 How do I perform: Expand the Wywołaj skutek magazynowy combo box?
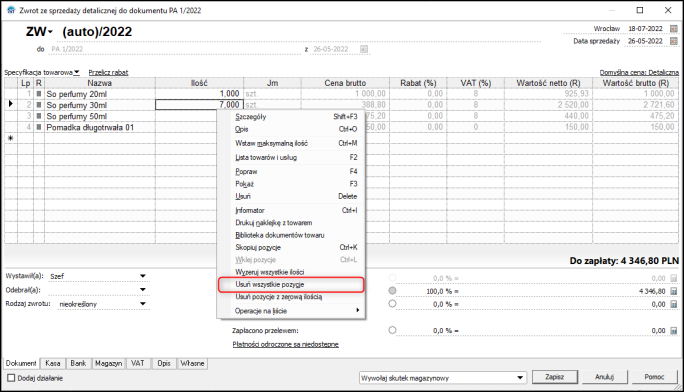520,378
